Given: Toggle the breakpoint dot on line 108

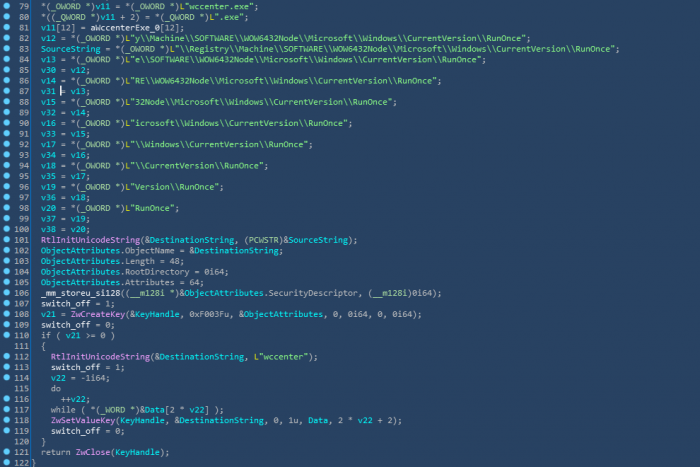Looking at the screenshot, I should (7, 313).
